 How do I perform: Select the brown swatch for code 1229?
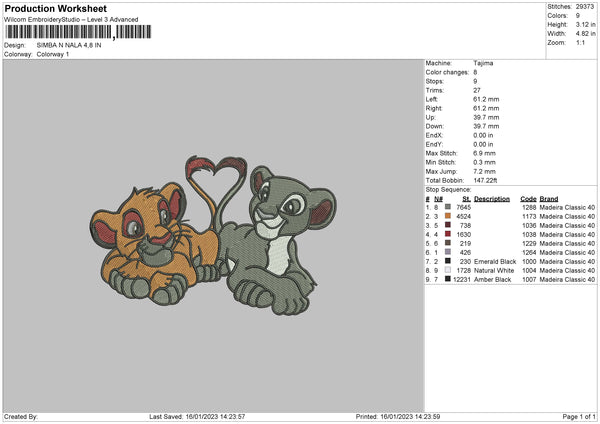tap(446, 243)
